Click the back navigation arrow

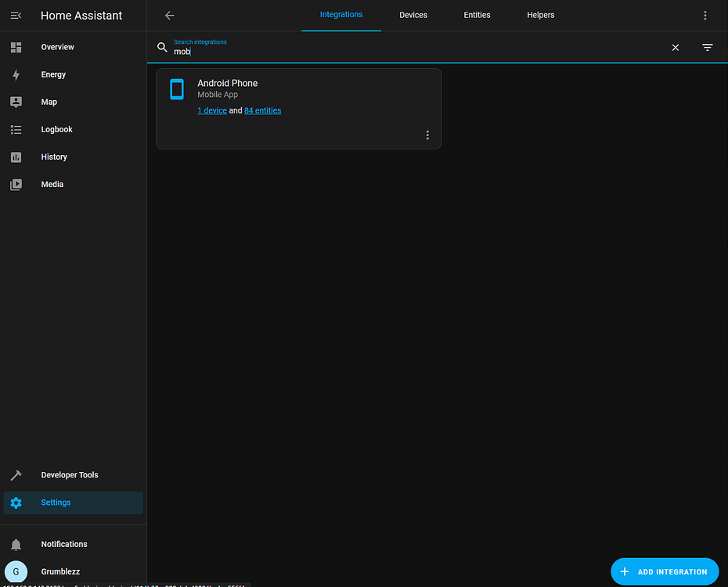169,15
